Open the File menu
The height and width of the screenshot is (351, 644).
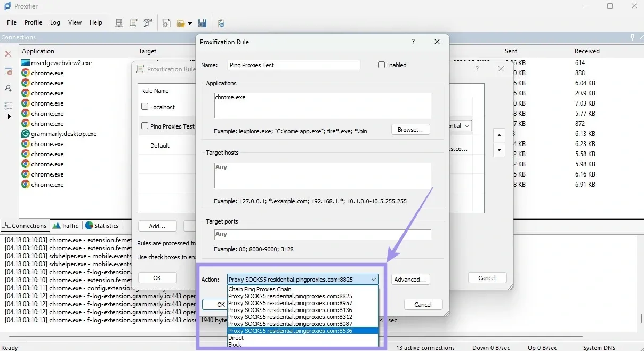point(12,23)
